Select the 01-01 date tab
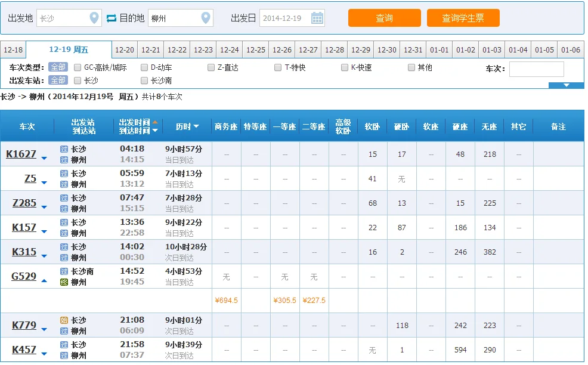This screenshot has height=365, width=588. pyautogui.click(x=439, y=50)
